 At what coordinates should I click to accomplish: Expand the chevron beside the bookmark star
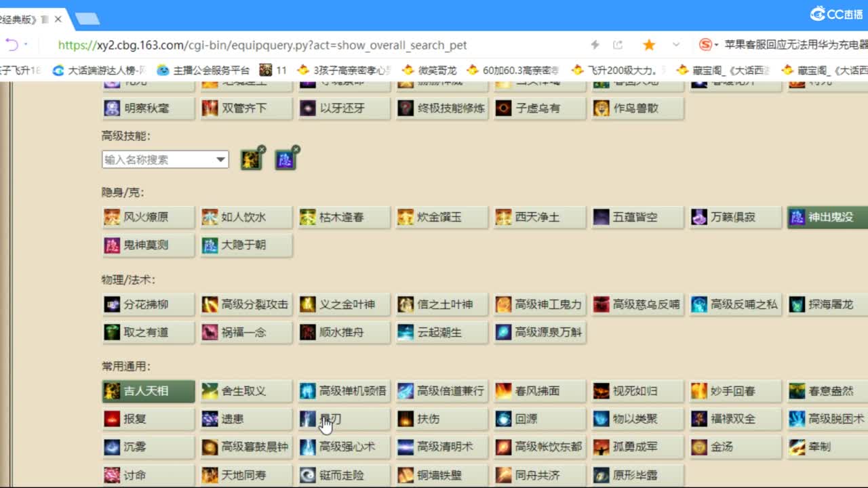click(x=675, y=45)
